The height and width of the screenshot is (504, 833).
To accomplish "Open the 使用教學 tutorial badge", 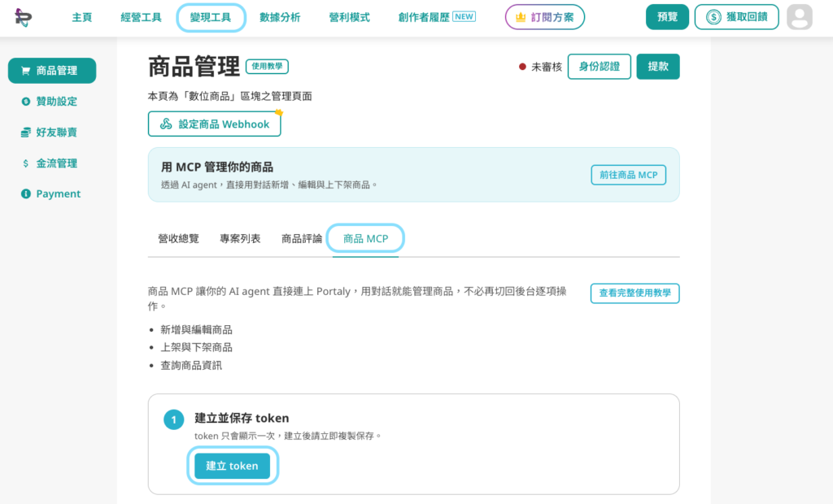I will [267, 67].
